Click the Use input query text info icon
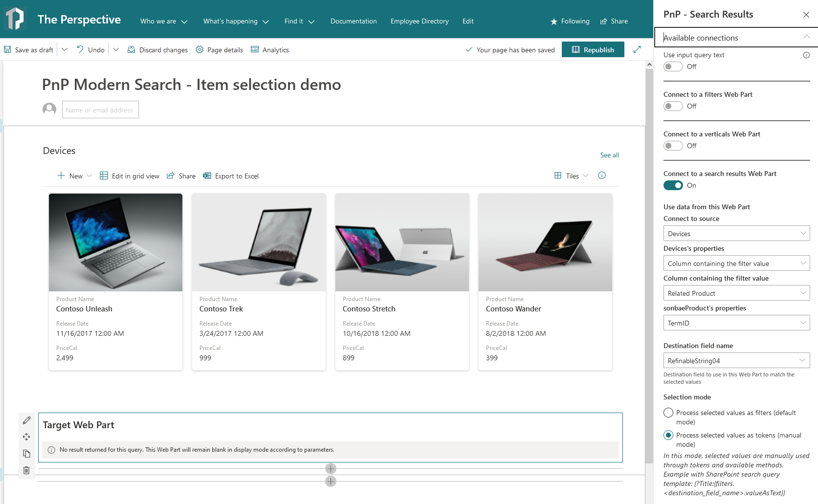The image size is (818, 504). point(806,55)
